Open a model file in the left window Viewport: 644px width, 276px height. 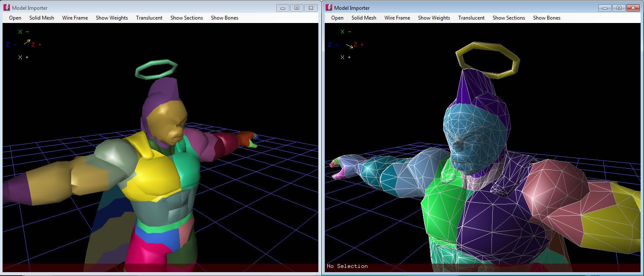tap(15, 18)
